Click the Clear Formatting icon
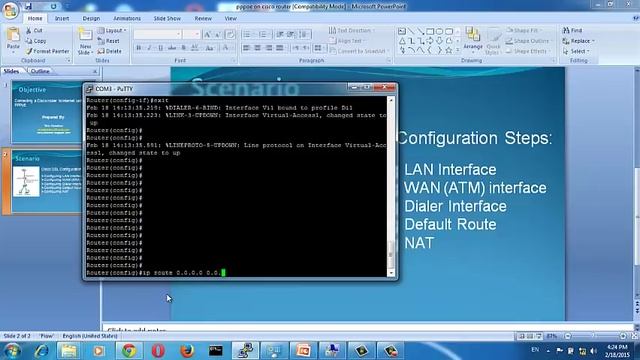 tap(230, 34)
